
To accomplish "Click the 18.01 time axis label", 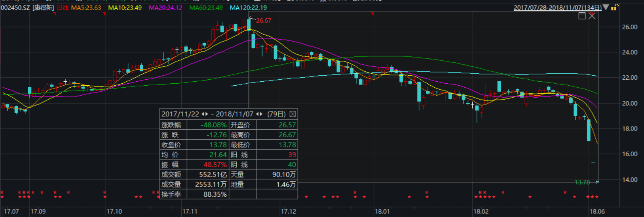I will [x=382, y=211].
